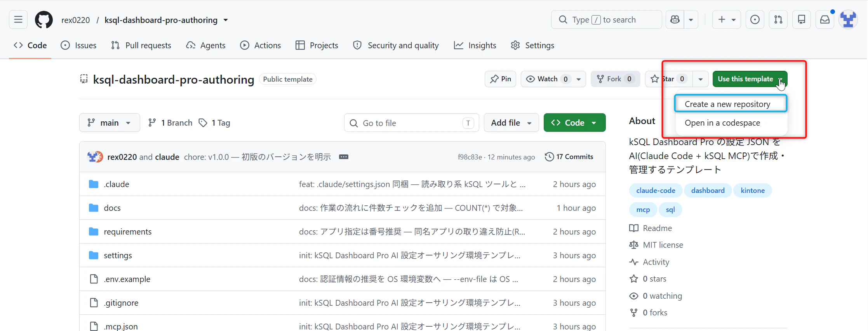Expand the repository name dropdown caret
868x331 pixels.
[226, 20]
